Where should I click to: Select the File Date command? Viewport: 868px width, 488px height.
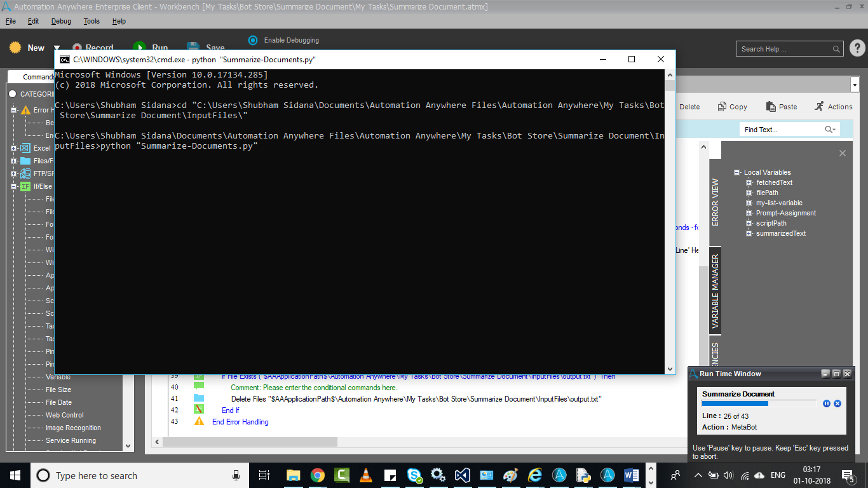pyautogui.click(x=58, y=402)
